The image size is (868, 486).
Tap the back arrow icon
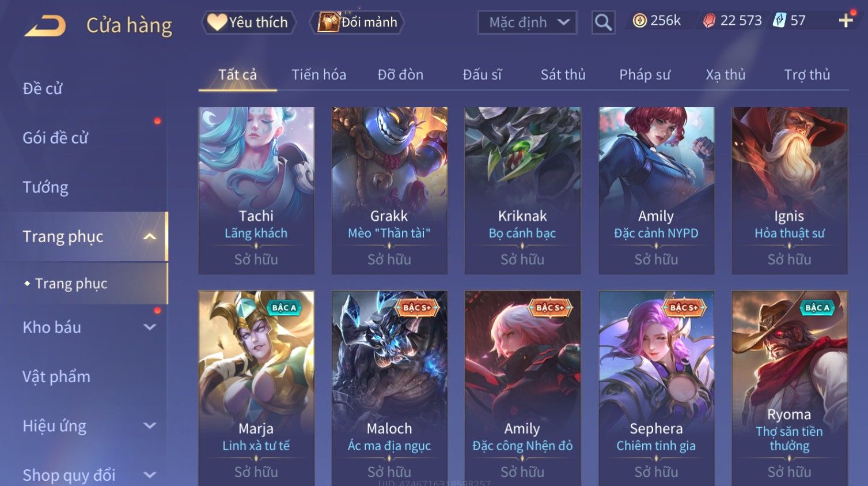(45, 25)
